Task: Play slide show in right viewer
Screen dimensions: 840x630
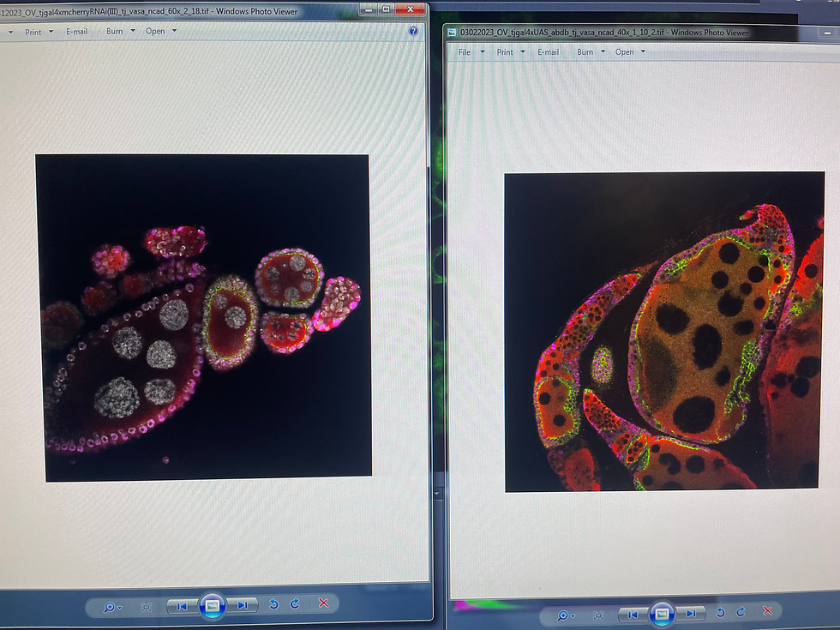Action: (662, 614)
